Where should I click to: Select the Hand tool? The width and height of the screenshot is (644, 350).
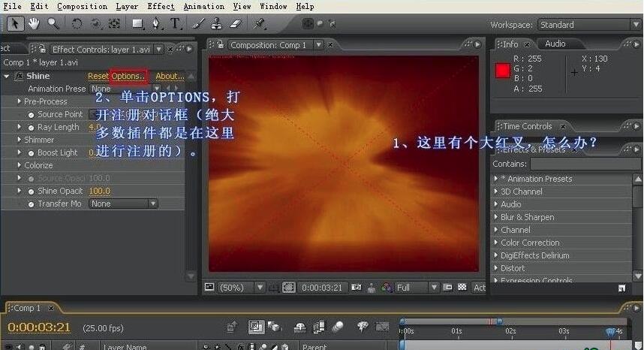[34, 23]
